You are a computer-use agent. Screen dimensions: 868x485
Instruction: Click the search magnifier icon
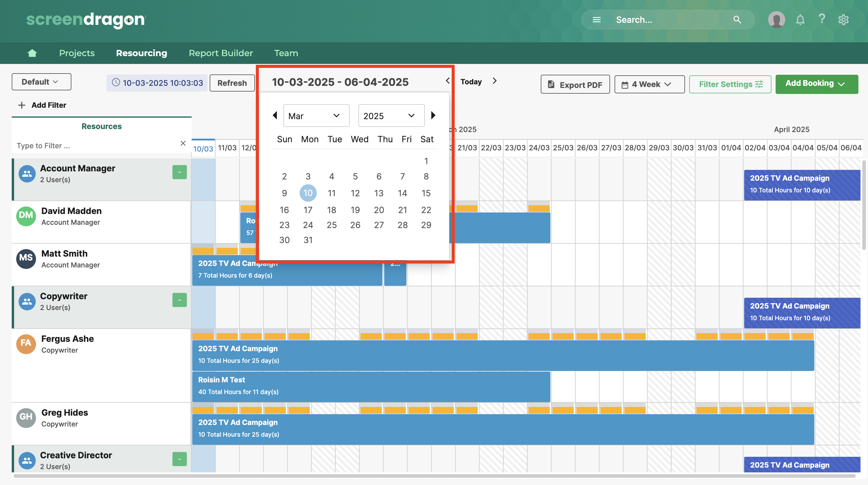[737, 20]
